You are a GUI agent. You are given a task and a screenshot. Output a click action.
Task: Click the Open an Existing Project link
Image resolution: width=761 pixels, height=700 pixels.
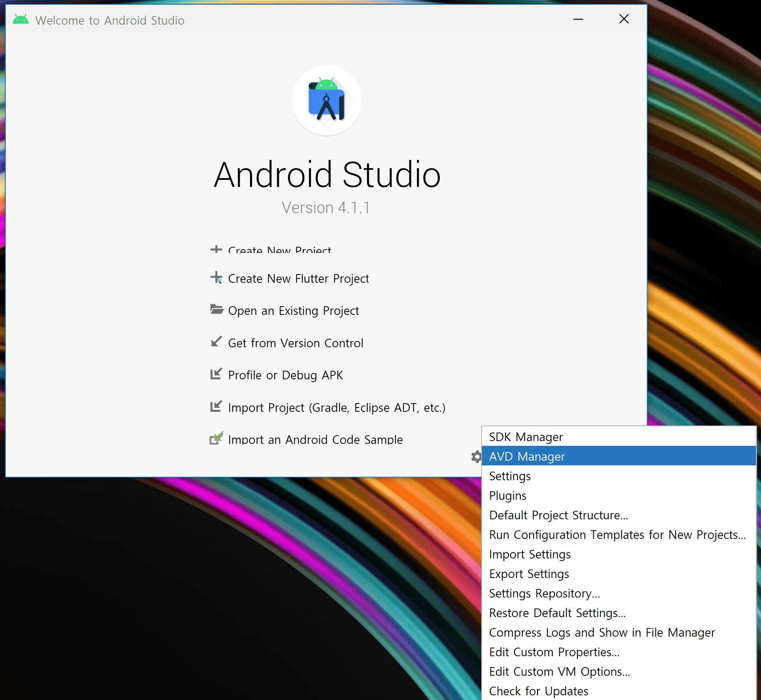293,311
